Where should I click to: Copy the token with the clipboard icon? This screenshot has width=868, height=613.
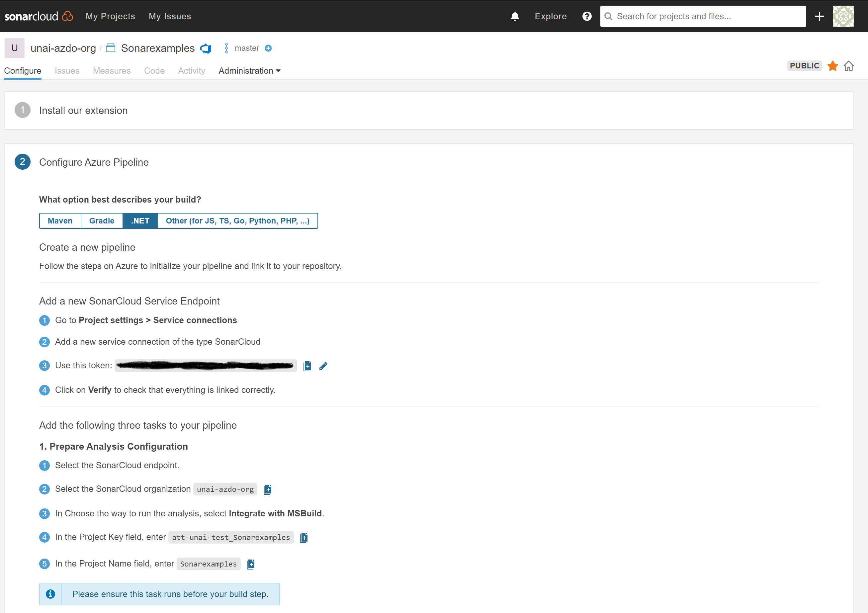[x=307, y=366]
